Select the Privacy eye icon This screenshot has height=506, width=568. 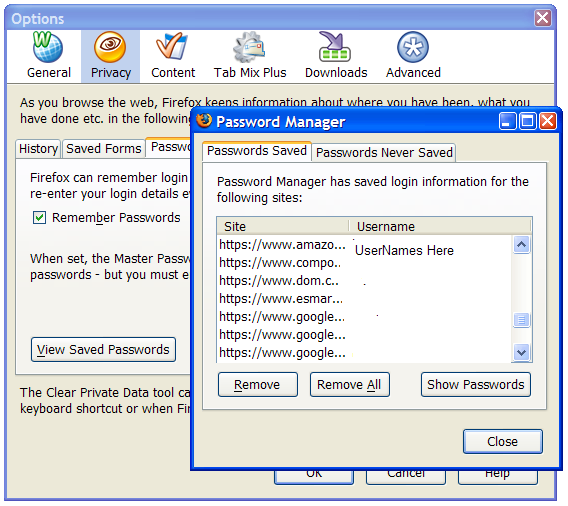pyautogui.click(x=110, y=47)
